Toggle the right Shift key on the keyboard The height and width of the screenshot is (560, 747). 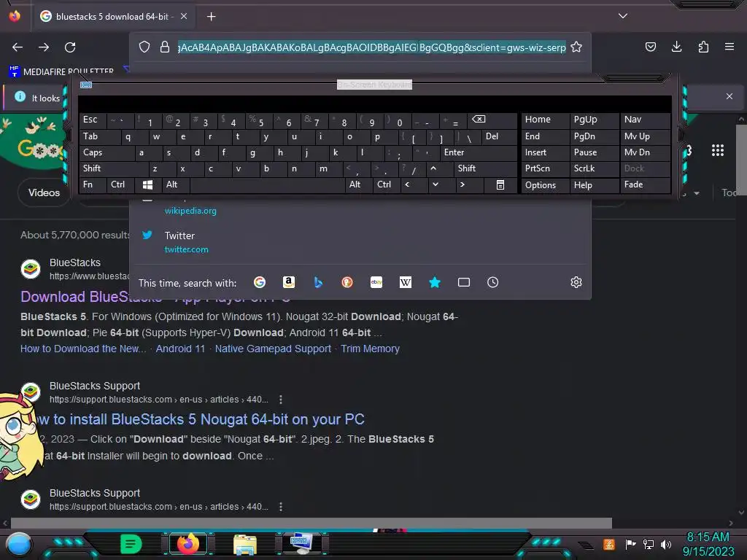[484, 168]
